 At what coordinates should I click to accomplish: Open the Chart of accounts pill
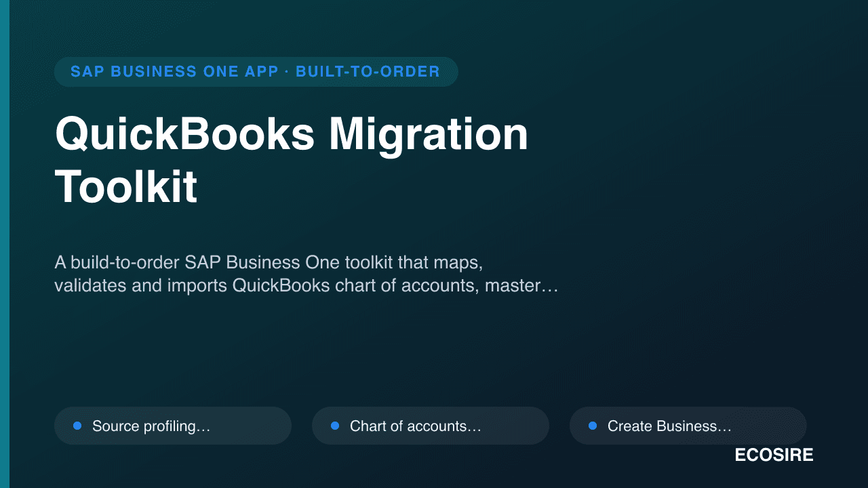[x=431, y=426]
